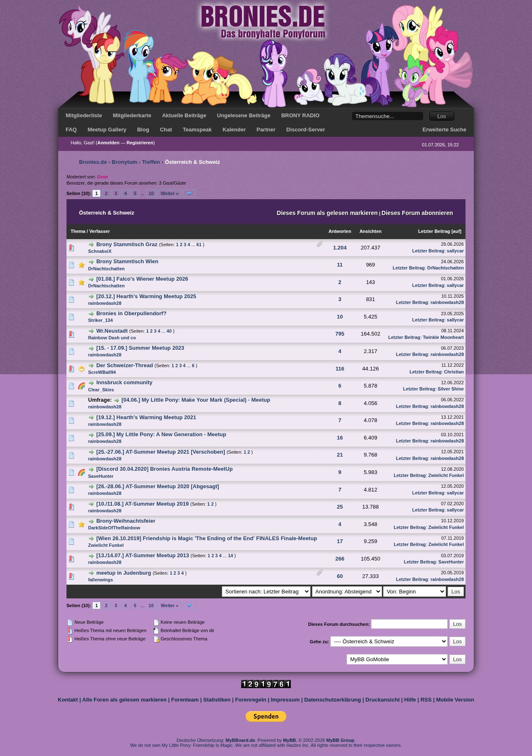The width and height of the screenshot is (532, 756).
Task: Open moderator Gron's profile
Action: (102, 177)
